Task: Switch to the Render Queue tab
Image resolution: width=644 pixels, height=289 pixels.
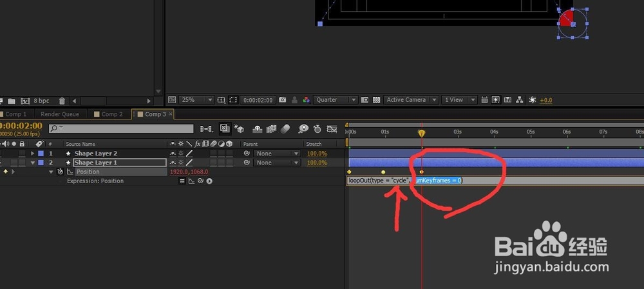Action: tap(60, 114)
